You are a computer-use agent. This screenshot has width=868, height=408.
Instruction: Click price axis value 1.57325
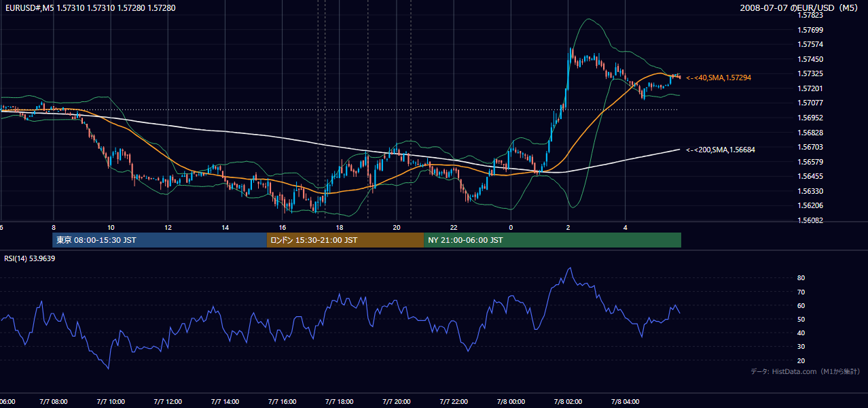[x=811, y=73]
